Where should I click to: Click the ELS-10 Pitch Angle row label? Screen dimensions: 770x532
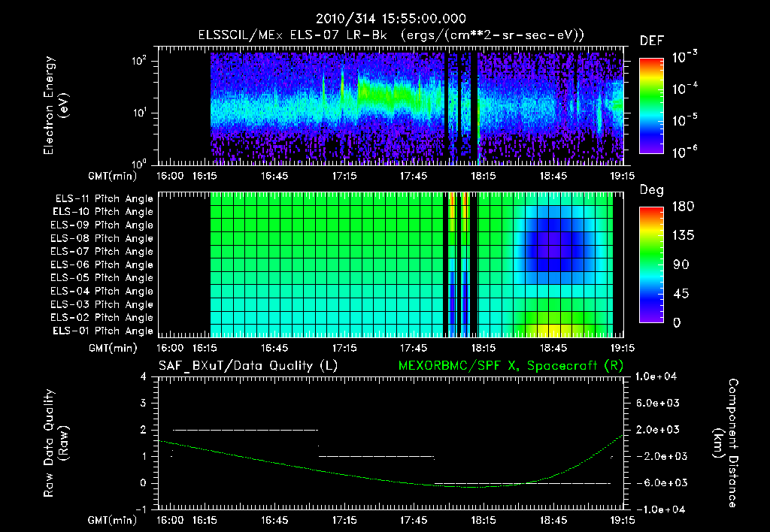coord(103,212)
